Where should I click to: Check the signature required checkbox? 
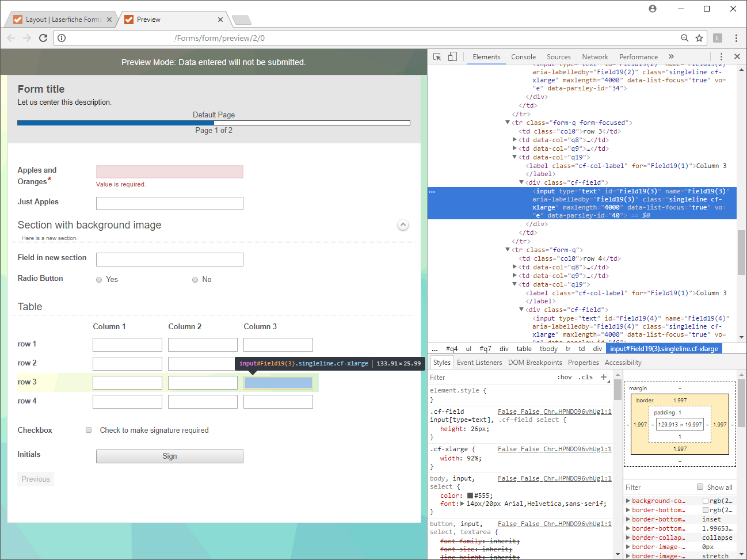point(89,430)
